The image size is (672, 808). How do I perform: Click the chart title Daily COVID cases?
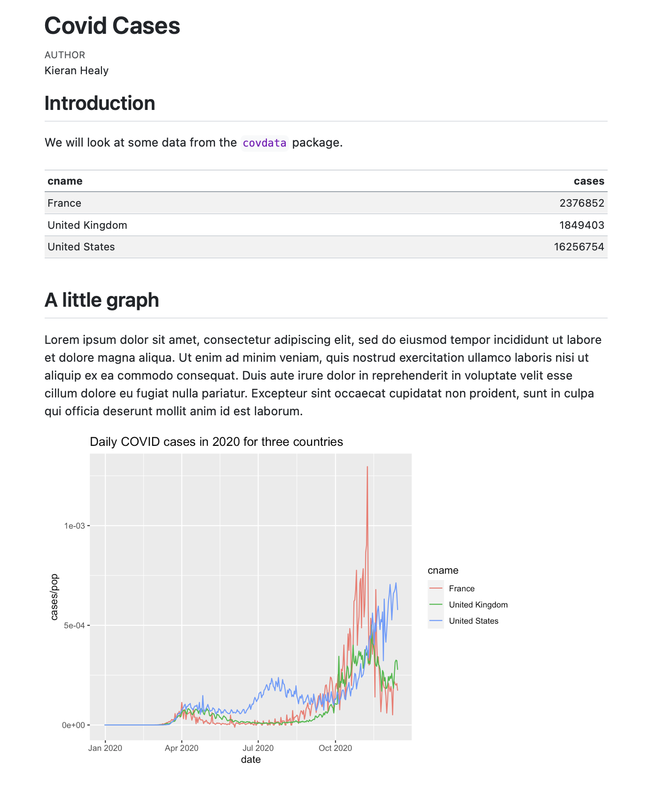(216, 442)
